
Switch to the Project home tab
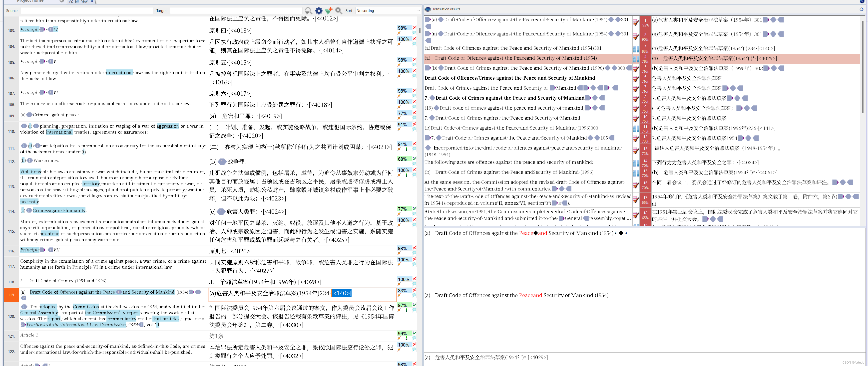click(x=30, y=1)
